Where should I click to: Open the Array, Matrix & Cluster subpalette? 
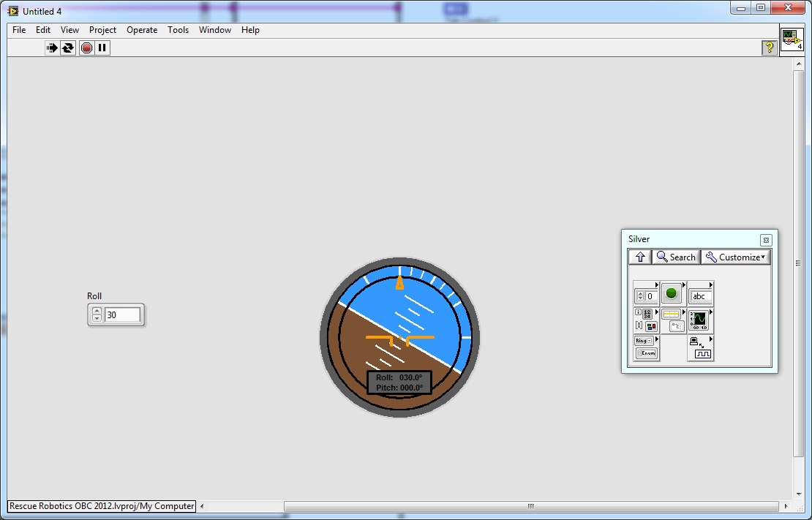pyautogui.click(x=646, y=320)
